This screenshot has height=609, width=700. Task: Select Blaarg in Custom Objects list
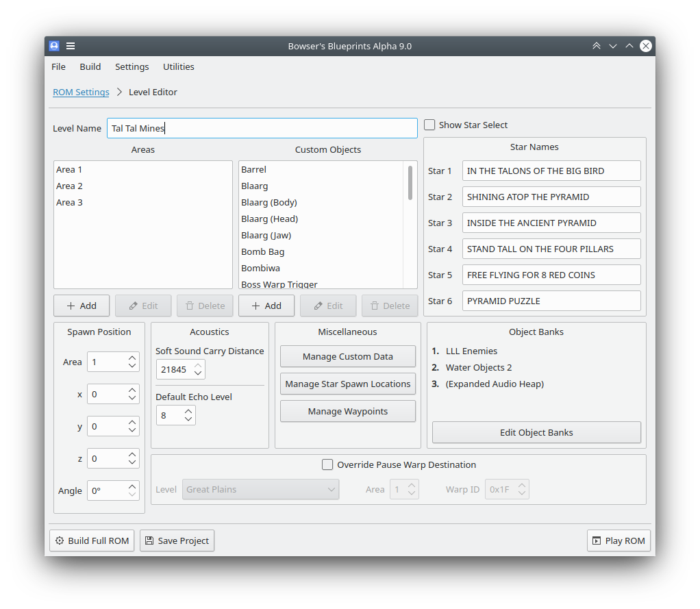point(321,186)
